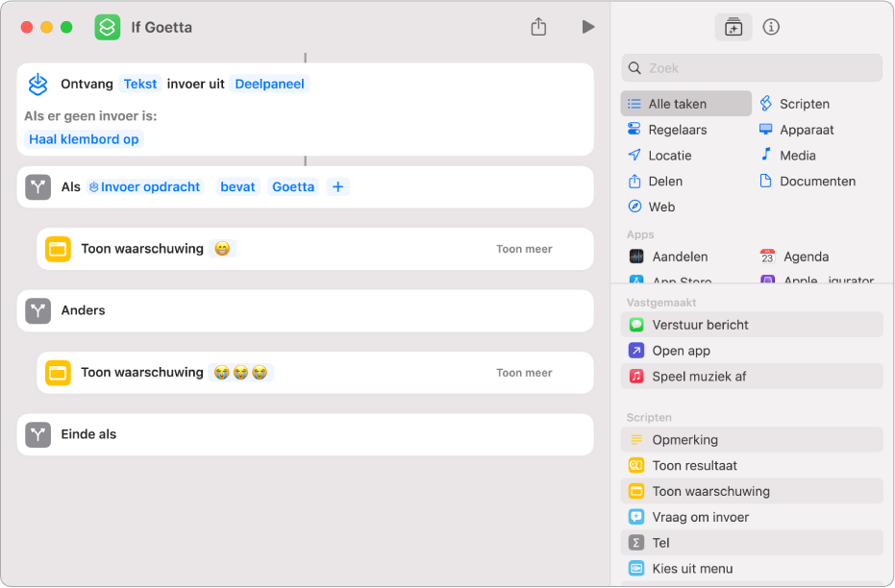
Task: Click the Einde als action label
Action: coord(88,434)
